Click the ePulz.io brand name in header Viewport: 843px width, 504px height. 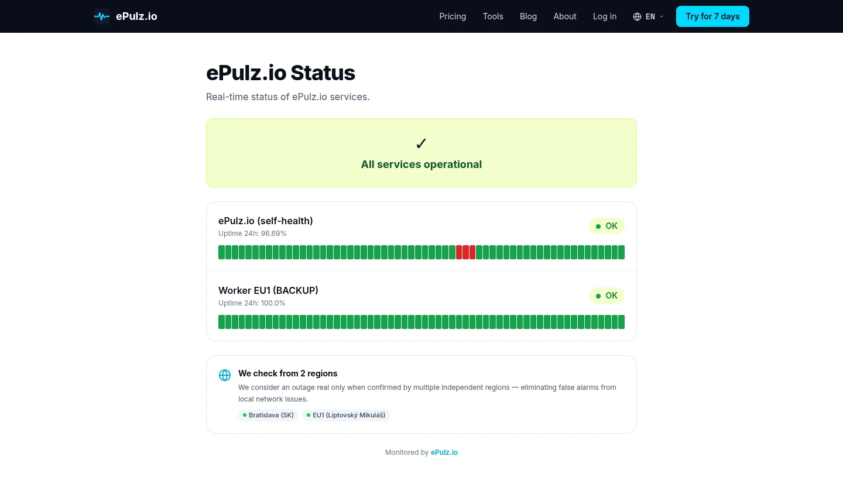[x=136, y=16]
